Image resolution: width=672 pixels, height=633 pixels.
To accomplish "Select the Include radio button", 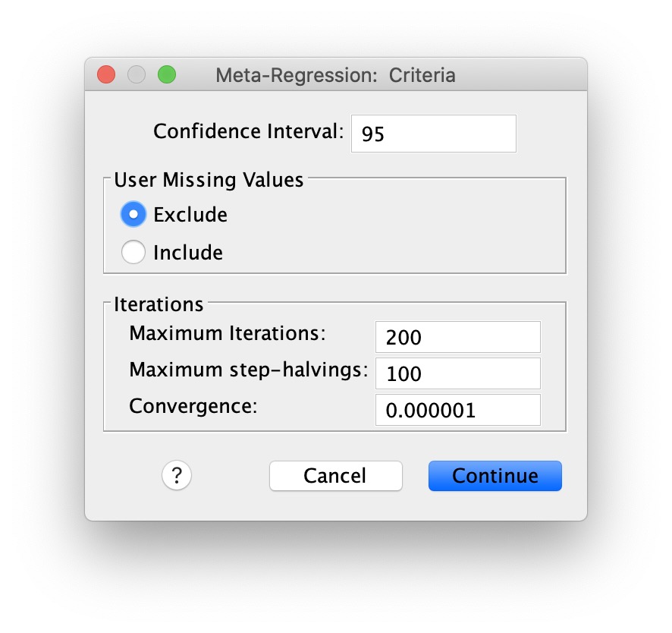I will click(x=133, y=252).
